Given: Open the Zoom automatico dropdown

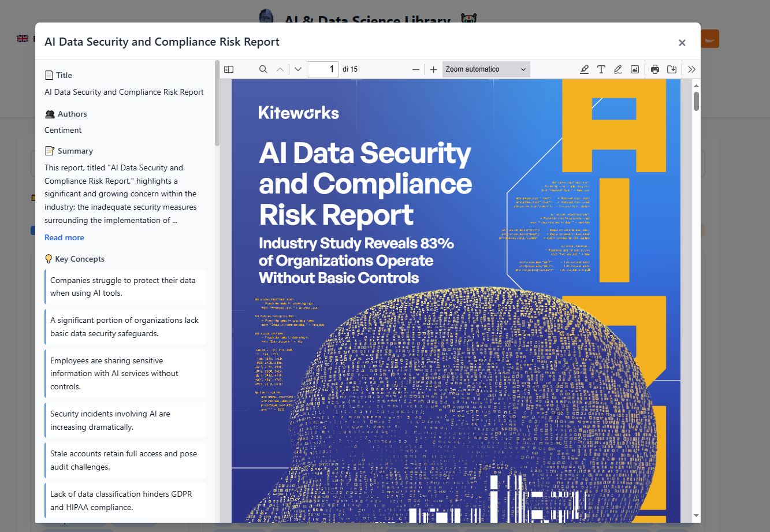Looking at the screenshot, I should [485, 69].
